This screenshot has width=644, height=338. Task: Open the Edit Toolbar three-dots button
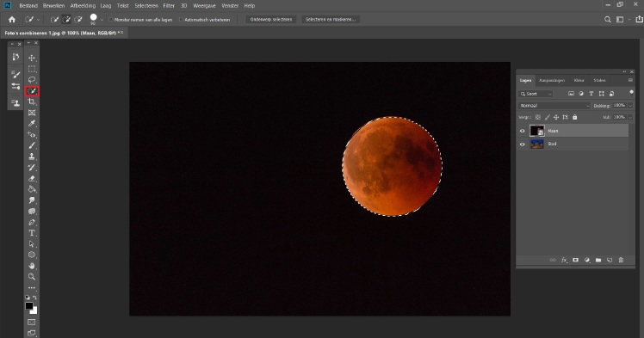[x=32, y=288]
